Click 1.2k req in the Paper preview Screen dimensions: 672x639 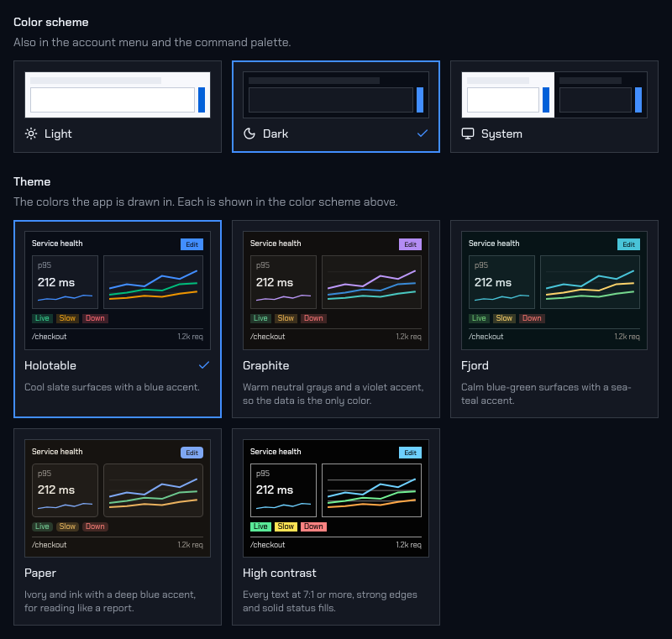(x=191, y=545)
